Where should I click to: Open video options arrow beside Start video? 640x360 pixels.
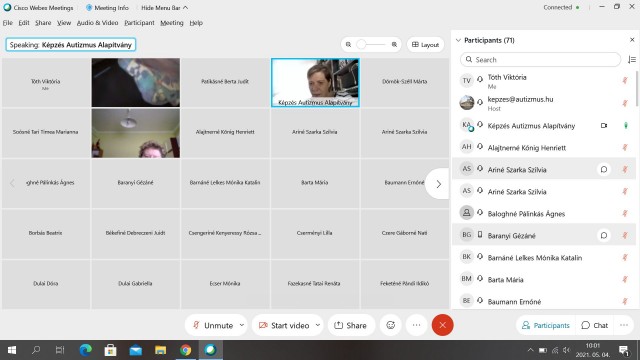[318, 325]
